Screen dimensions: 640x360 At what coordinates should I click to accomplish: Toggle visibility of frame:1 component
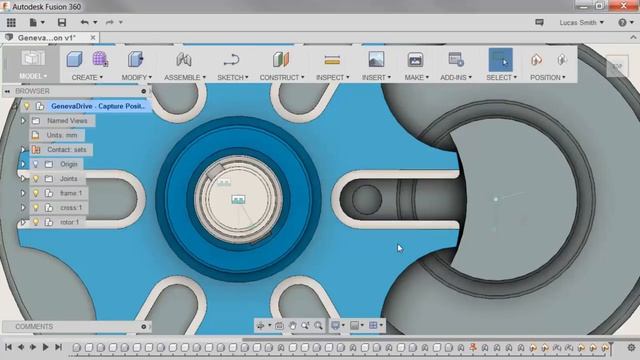(x=36, y=193)
